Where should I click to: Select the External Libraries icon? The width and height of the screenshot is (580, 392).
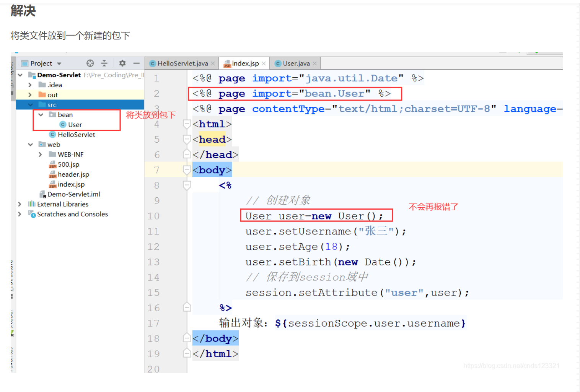pos(32,204)
